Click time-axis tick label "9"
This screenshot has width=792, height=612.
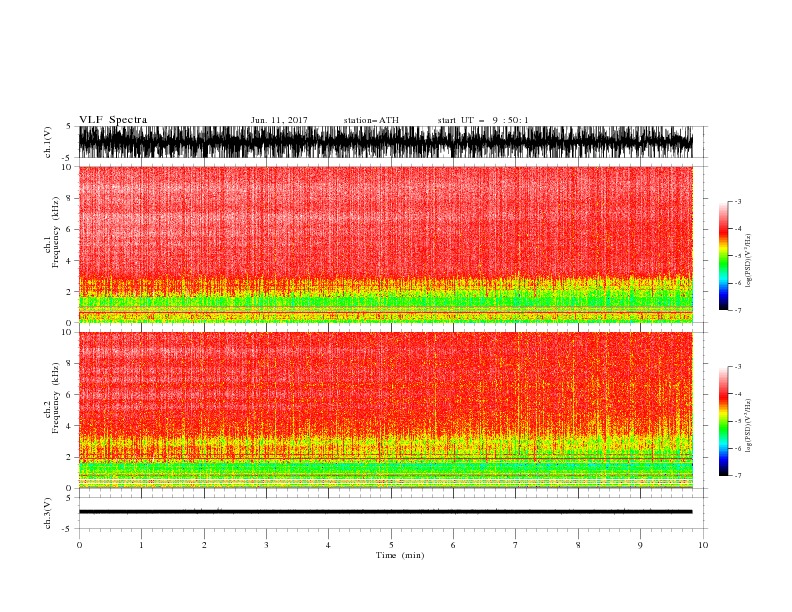coord(640,545)
